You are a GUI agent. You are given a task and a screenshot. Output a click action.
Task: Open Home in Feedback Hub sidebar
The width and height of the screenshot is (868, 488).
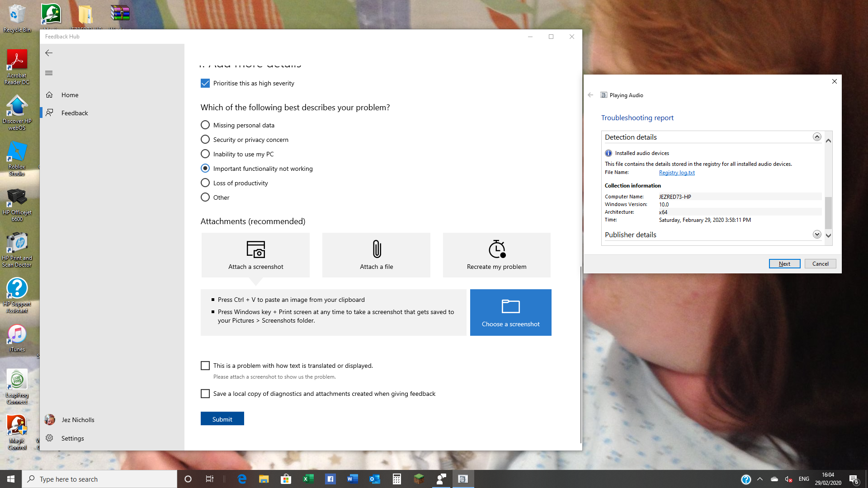pyautogui.click(x=112, y=95)
